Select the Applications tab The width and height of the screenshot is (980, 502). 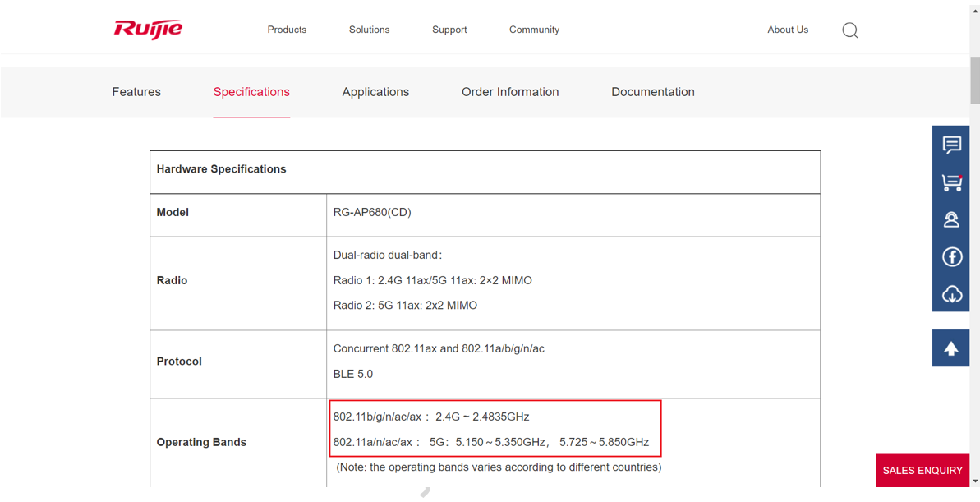pyautogui.click(x=375, y=92)
